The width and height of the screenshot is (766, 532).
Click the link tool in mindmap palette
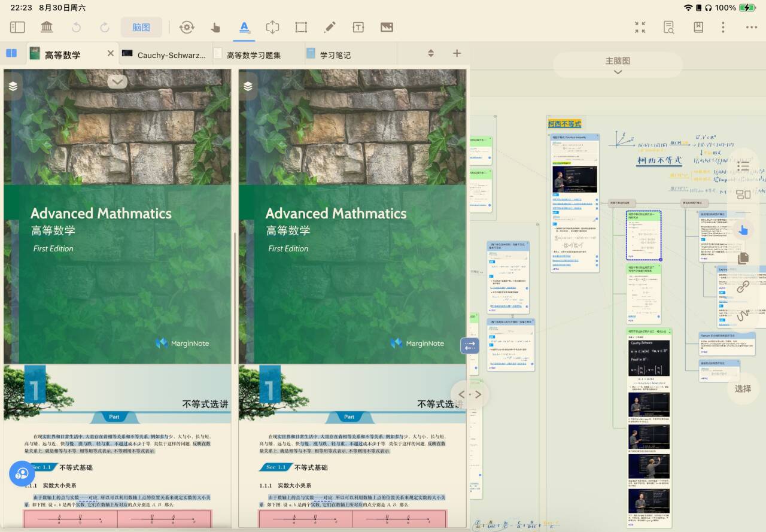[743, 287]
